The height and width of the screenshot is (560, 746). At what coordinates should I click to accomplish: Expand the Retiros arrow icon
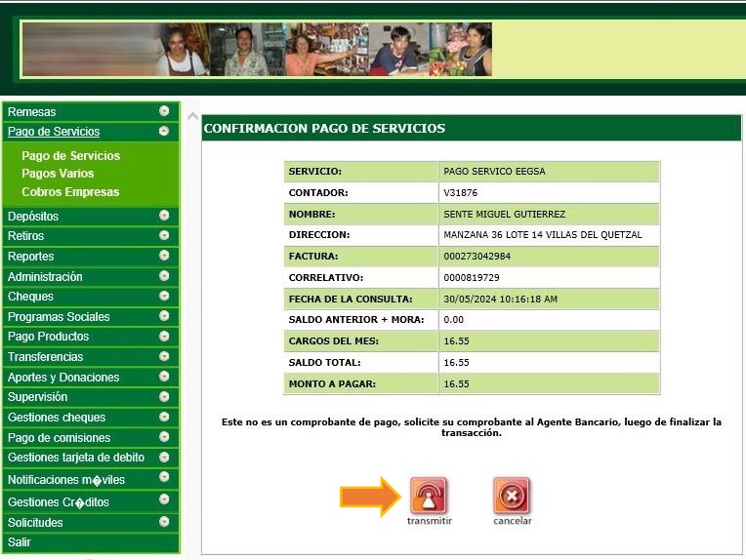[164, 236]
